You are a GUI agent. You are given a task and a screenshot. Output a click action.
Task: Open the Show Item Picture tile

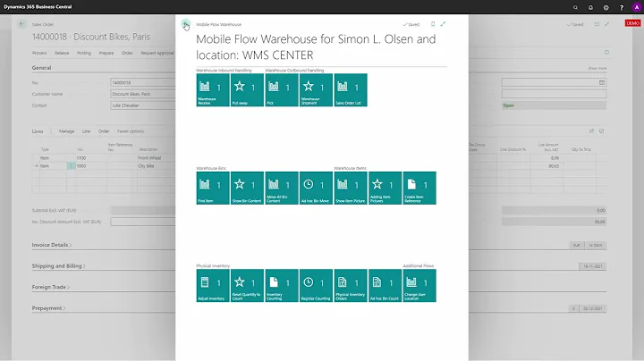coord(351,188)
